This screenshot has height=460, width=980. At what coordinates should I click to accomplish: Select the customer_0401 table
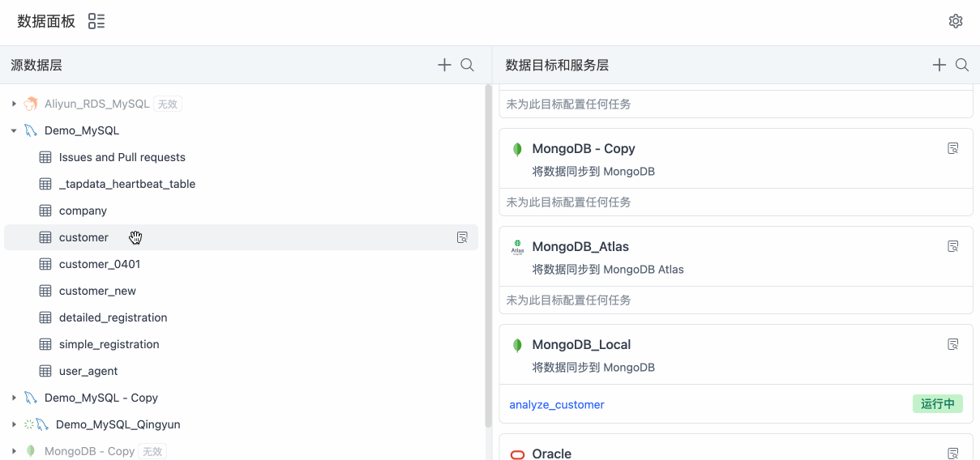click(x=99, y=264)
